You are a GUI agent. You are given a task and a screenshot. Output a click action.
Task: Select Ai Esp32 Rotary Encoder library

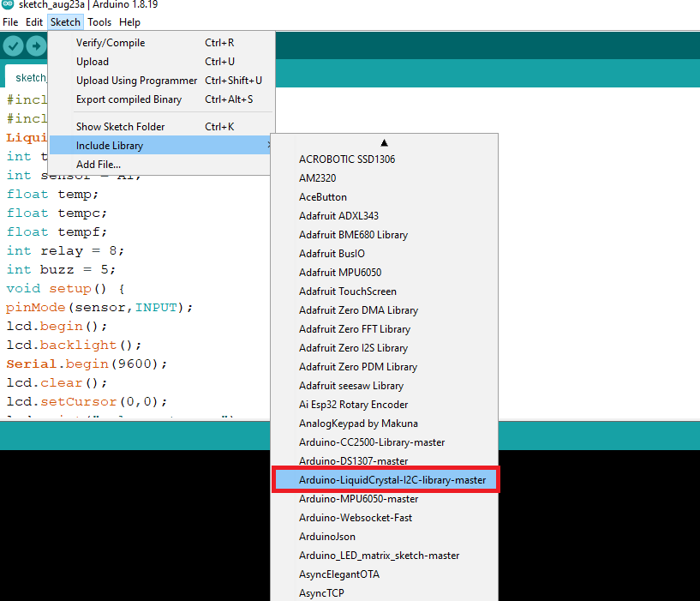tap(385, 405)
